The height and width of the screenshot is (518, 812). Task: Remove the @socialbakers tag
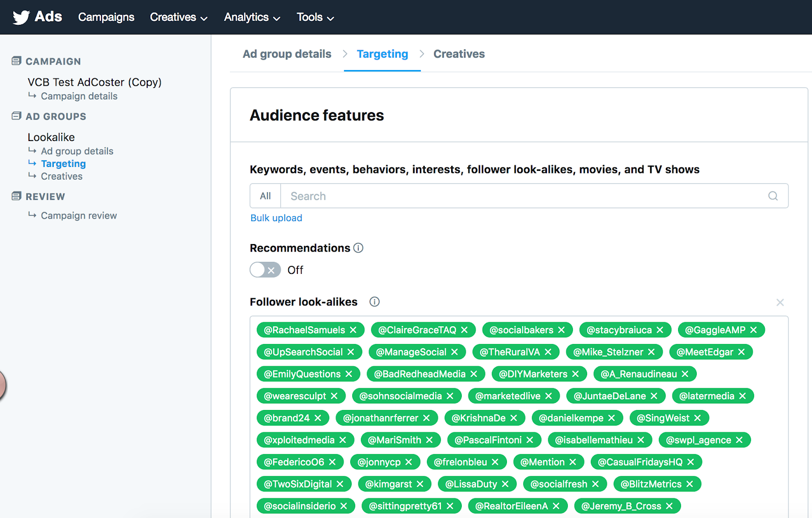pyautogui.click(x=561, y=330)
